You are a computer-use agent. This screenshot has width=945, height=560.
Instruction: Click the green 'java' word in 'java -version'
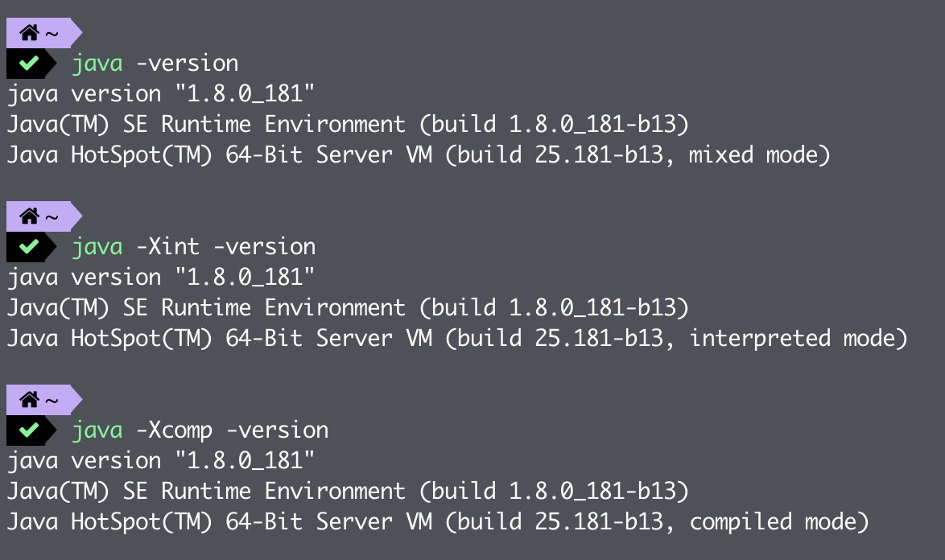[x=97, y=63]
